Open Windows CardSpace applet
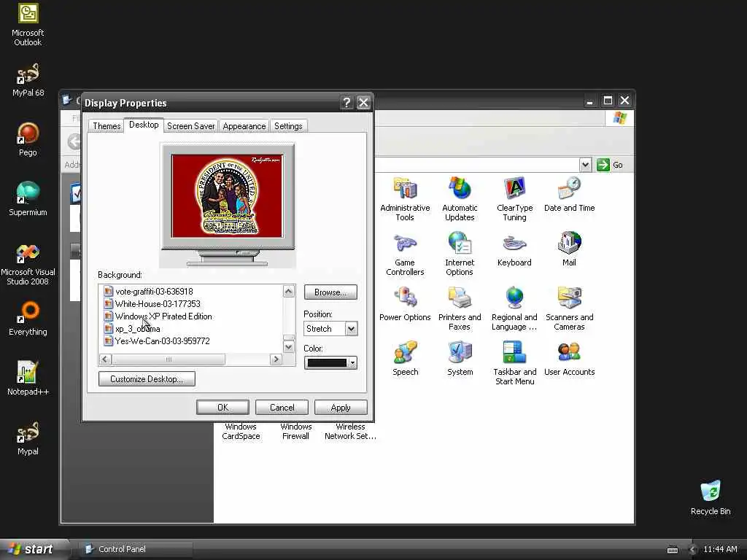The width and height of the screenshot is (747, 560). click(241, 432)
